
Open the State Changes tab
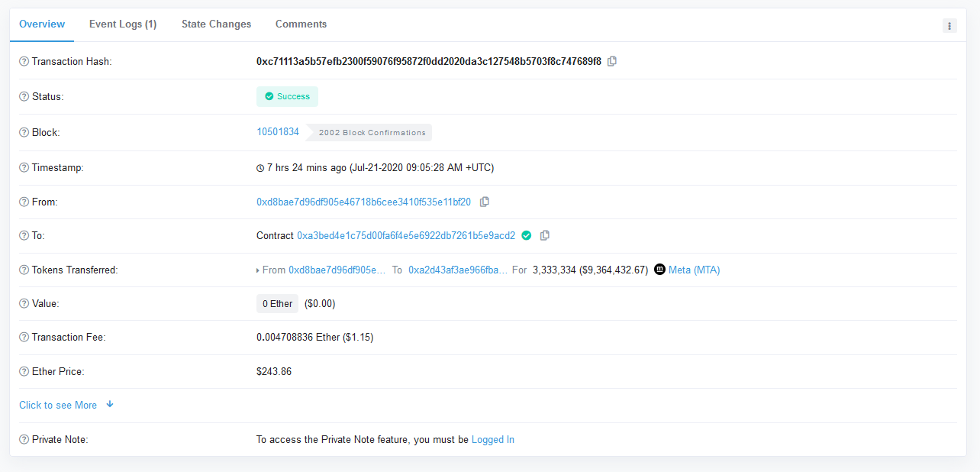216,24
